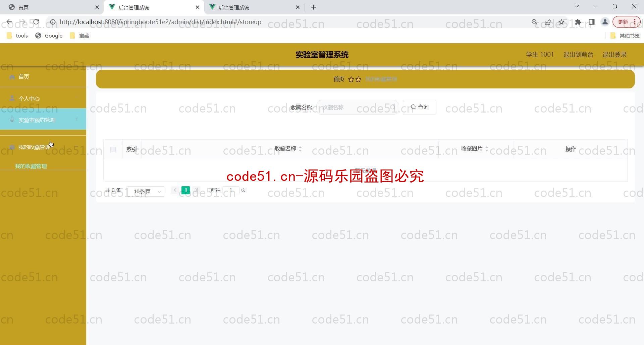Focus the 前往 page number input
The width and height of the screenshot is (644, 345).
[x=231, y=190]
